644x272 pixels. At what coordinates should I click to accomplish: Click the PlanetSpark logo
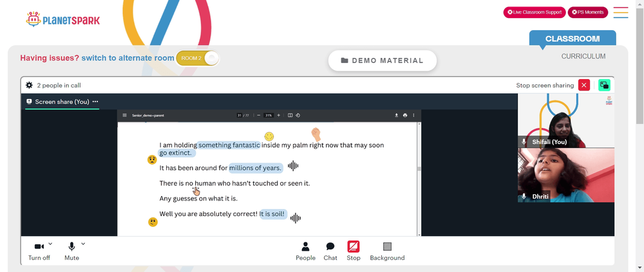(x=62, y=19)
